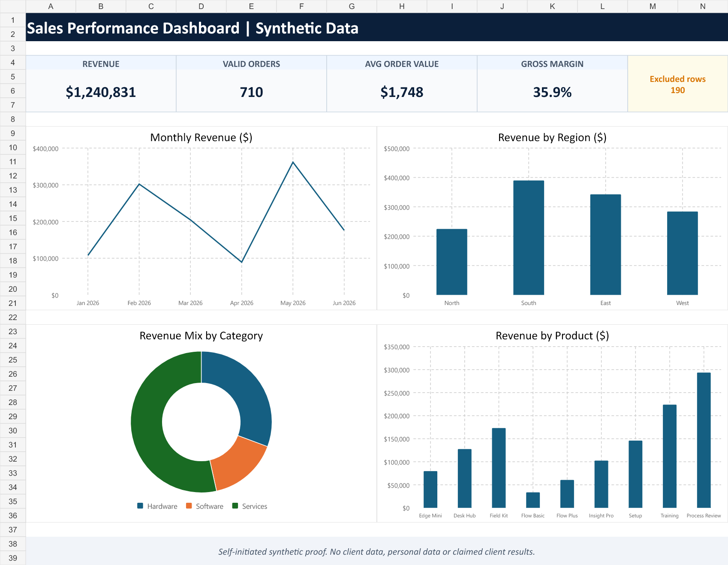Select the column N header
Screen dimensions: 728x565
click(x=703, y=6)
